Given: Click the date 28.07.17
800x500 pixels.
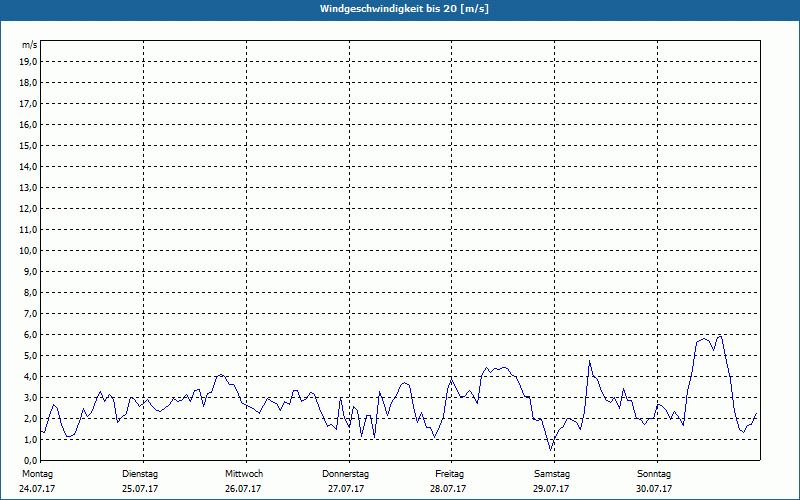Looking at the screenshot, I should click(x=448, y=489).
